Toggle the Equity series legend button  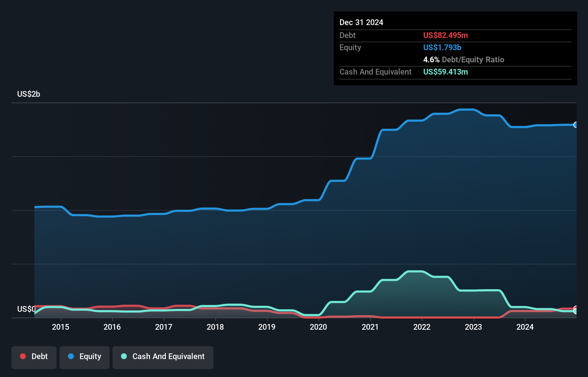pyautogui.click(x=85, y=357)
